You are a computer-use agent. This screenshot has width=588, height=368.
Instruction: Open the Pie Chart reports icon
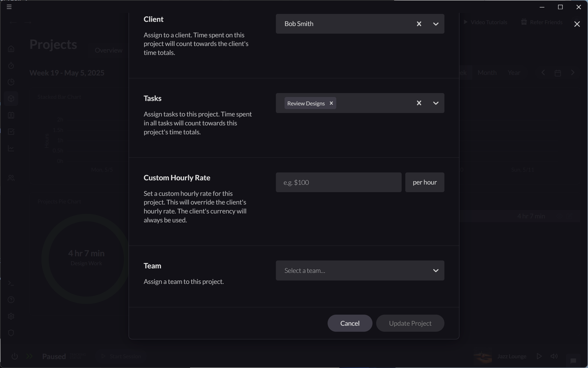pyautogui.click(x=11, y=82)
